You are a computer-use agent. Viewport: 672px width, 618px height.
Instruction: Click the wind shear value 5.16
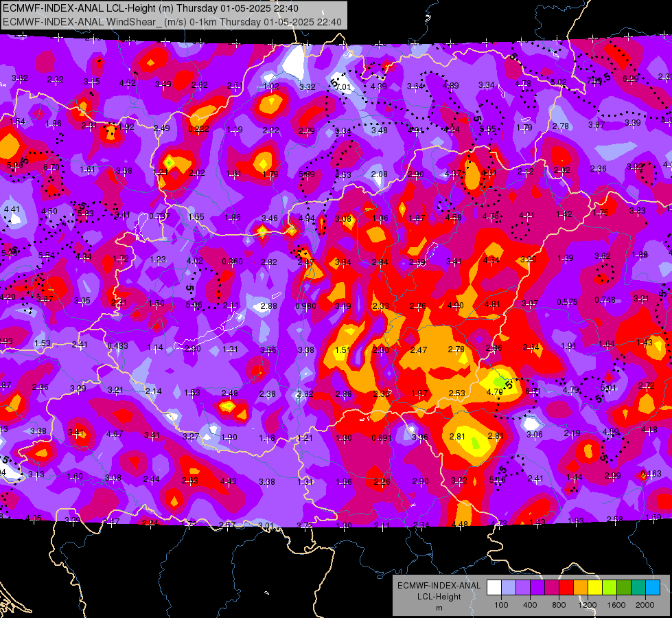(x=497, y=480)
